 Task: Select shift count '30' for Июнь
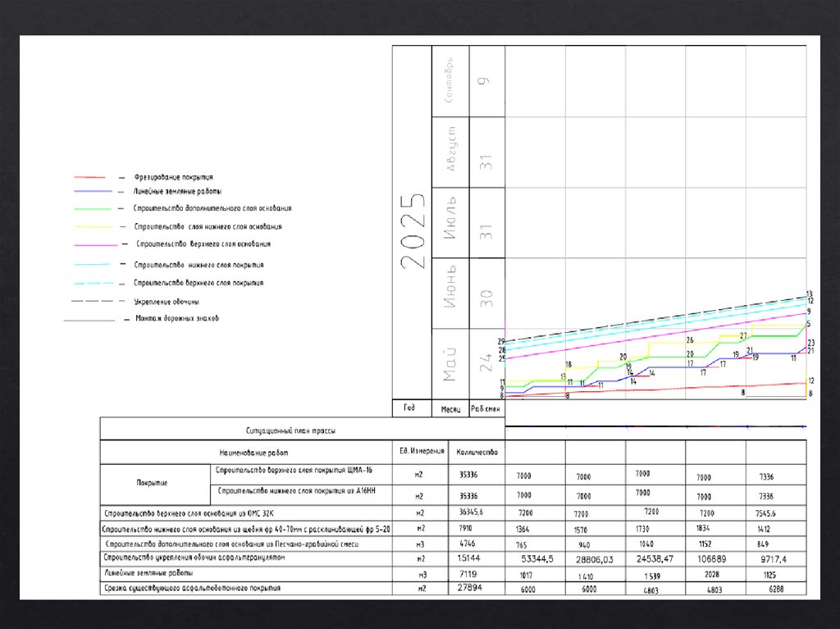pyautogui.click(x=486, y=299)
